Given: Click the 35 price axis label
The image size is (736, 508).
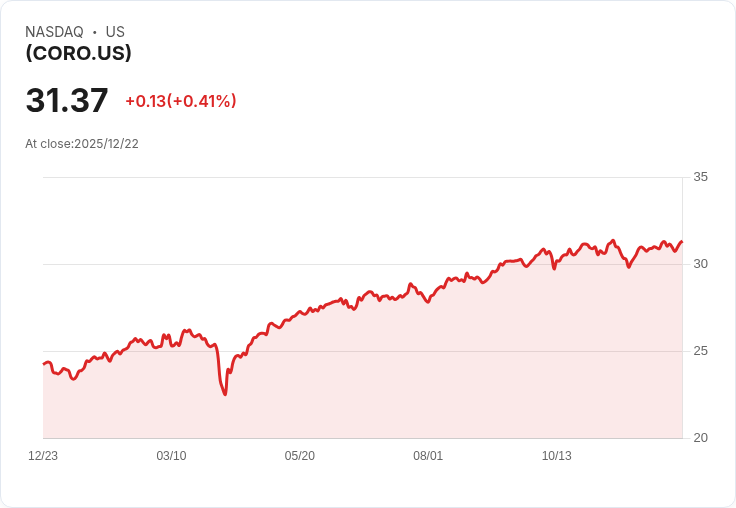Looking at the screenshot, I should point(700,177).
